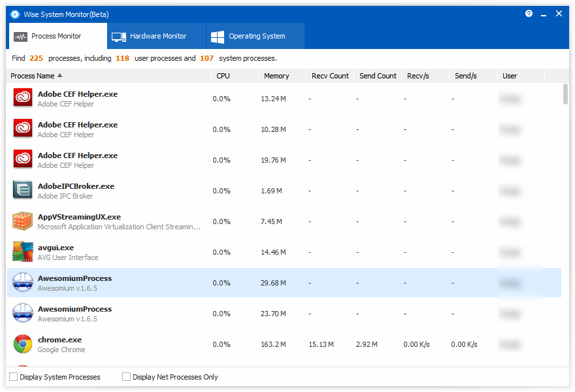Toggle sort order with the Process Name arrow
Image resolution: width=575 pixels, height=392 pixels.
(x=60, y=75)
